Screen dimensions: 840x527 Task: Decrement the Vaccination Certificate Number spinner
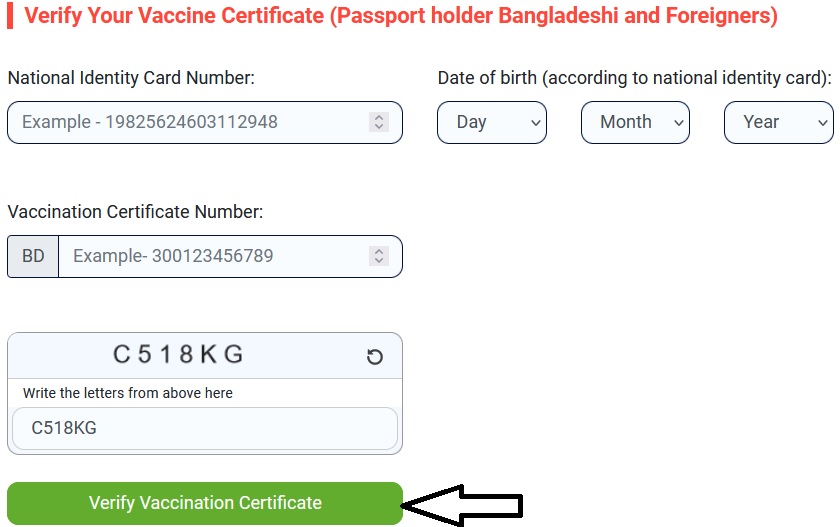coord(379,261)
